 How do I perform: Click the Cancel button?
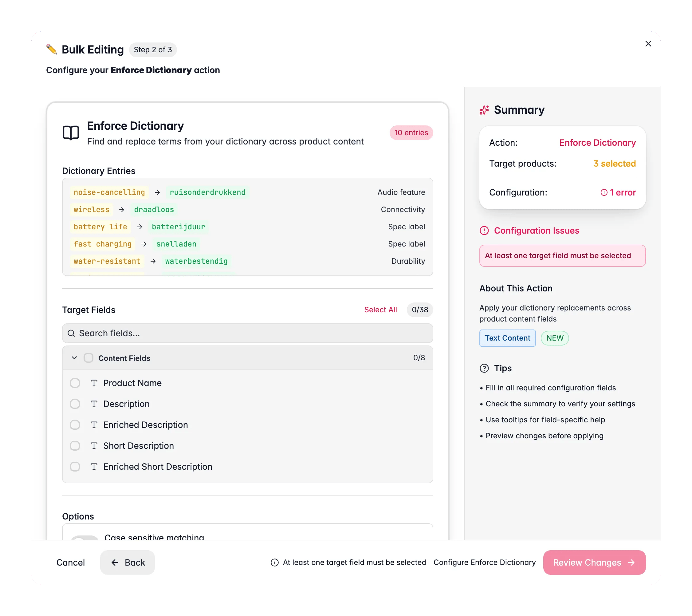[70, 563]
